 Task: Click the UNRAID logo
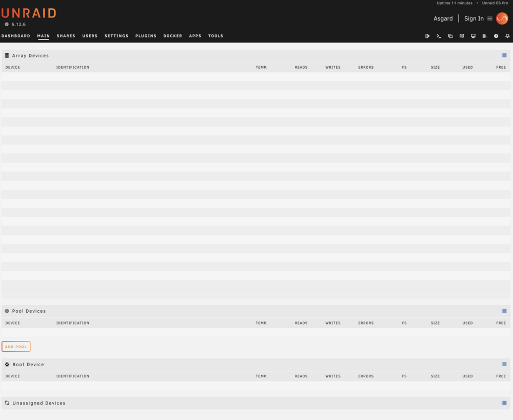click(29, 13)
